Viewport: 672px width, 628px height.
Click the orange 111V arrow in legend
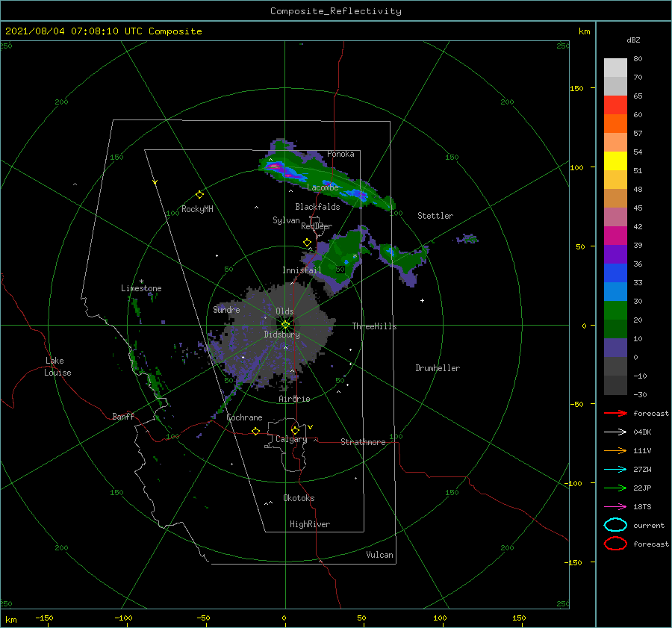pos(615,450)
